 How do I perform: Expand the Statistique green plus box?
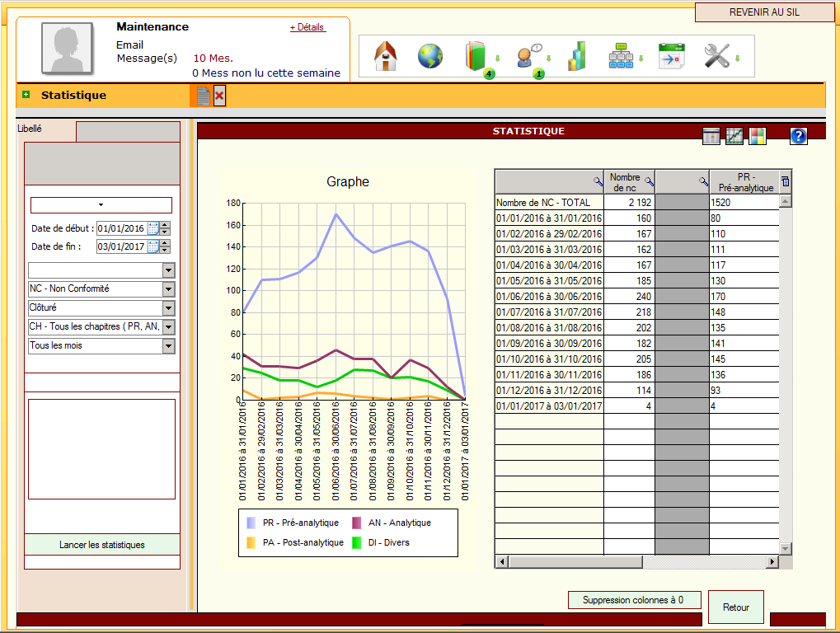pos(26,95)
